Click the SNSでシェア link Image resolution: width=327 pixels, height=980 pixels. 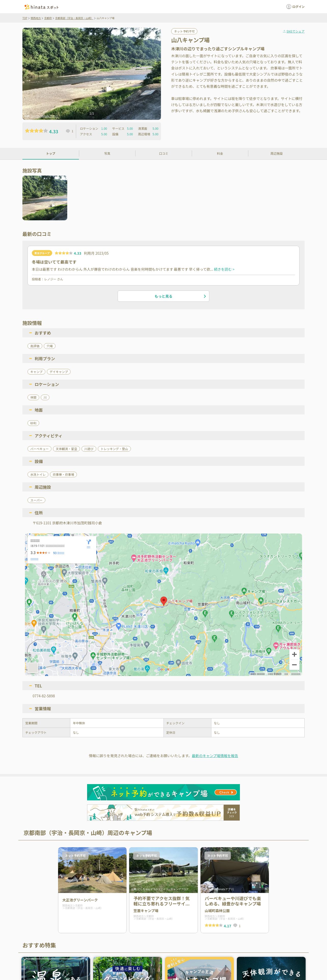295,31
